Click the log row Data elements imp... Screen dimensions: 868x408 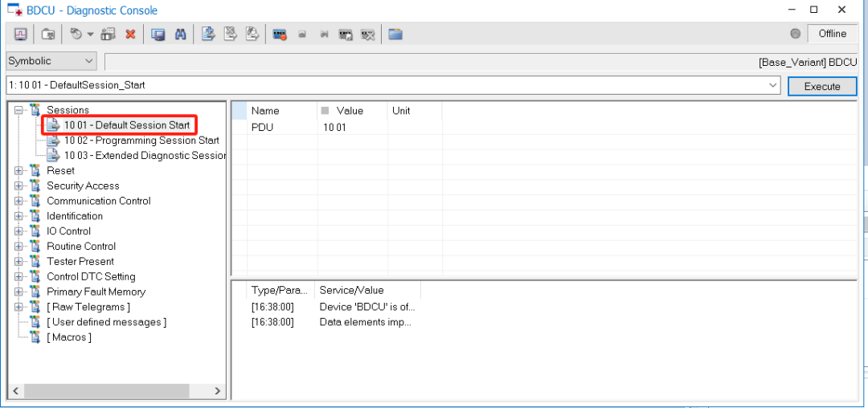click(332, 322)
